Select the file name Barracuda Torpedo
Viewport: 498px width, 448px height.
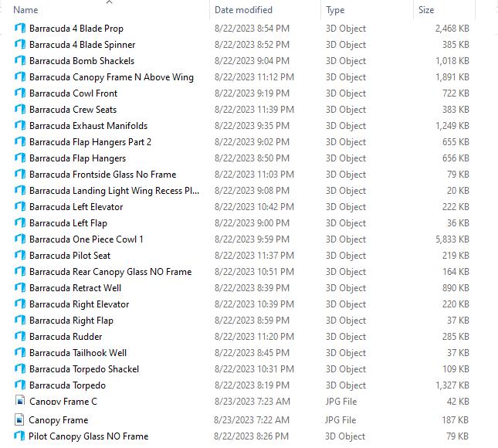[x=67, y=385]
